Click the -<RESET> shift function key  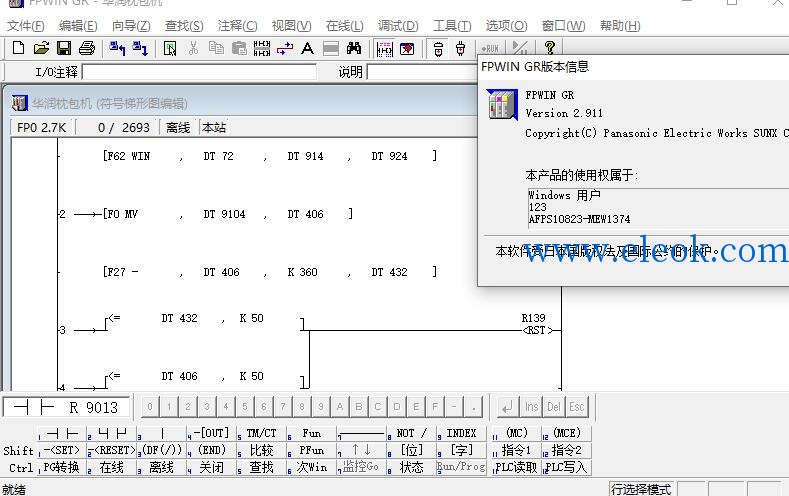pyautogui.click(x=111, y=450)
